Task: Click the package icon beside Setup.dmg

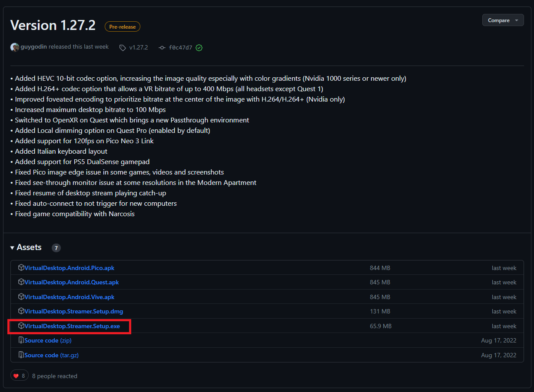Action: pos(21,311)
